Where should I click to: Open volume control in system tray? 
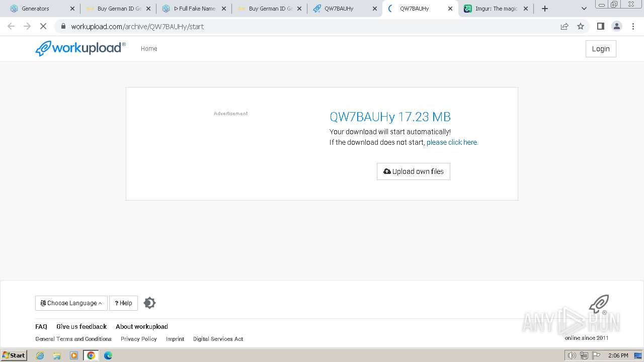pyautogui.click(x=572, y=355)
